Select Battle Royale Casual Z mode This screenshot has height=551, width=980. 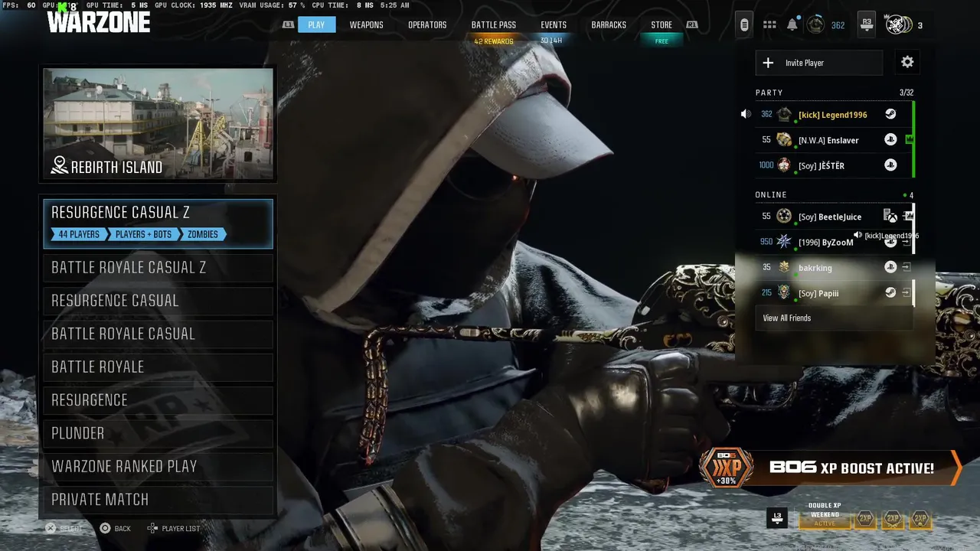click(158, 268)
